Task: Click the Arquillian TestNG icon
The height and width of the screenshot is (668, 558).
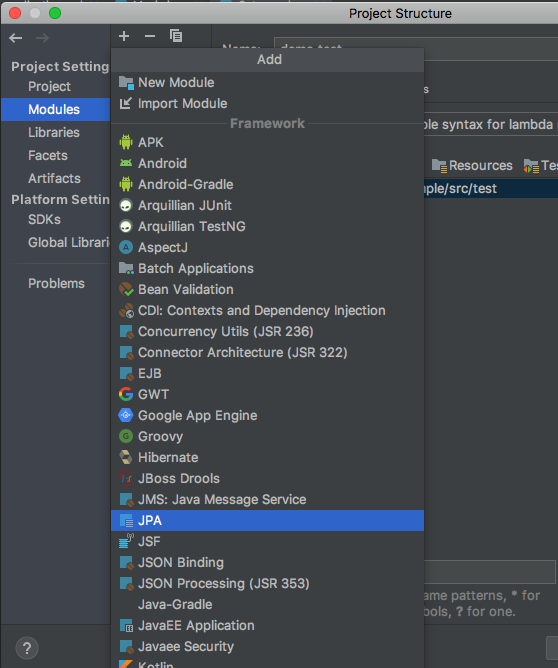Action: point(126,226)
